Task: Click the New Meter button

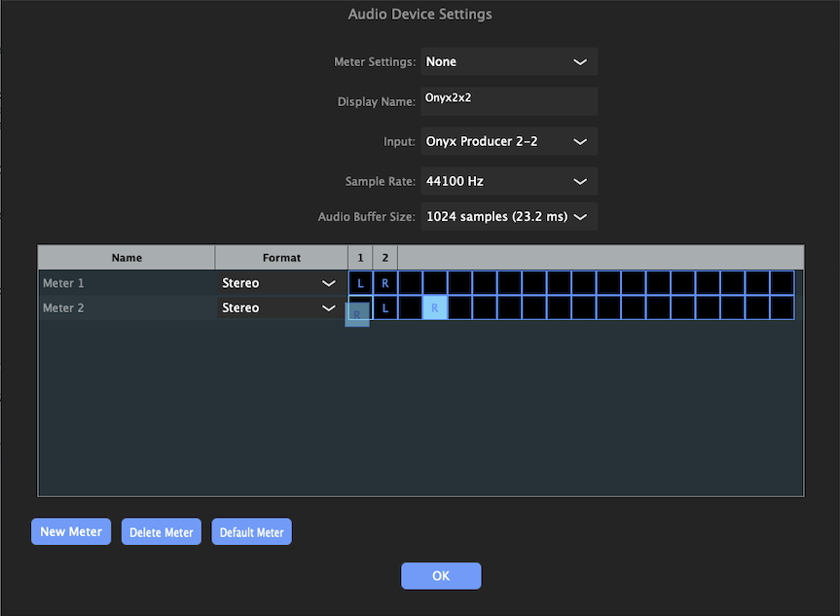Action: [x=71, y=531]
